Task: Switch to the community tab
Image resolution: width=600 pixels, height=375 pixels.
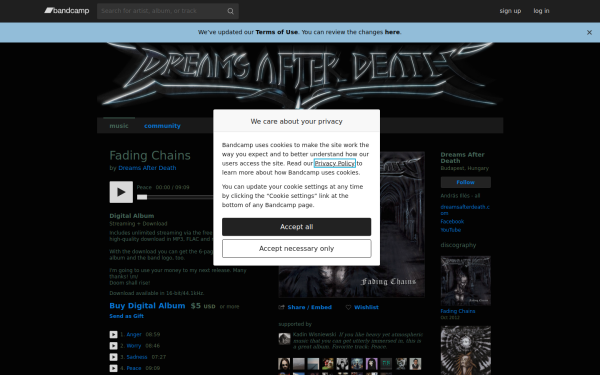Action: 162,126
